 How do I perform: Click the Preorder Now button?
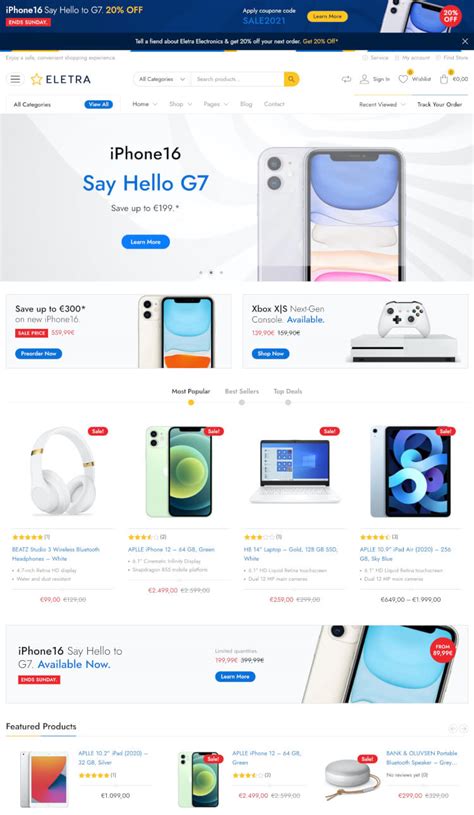pos(38,353)
